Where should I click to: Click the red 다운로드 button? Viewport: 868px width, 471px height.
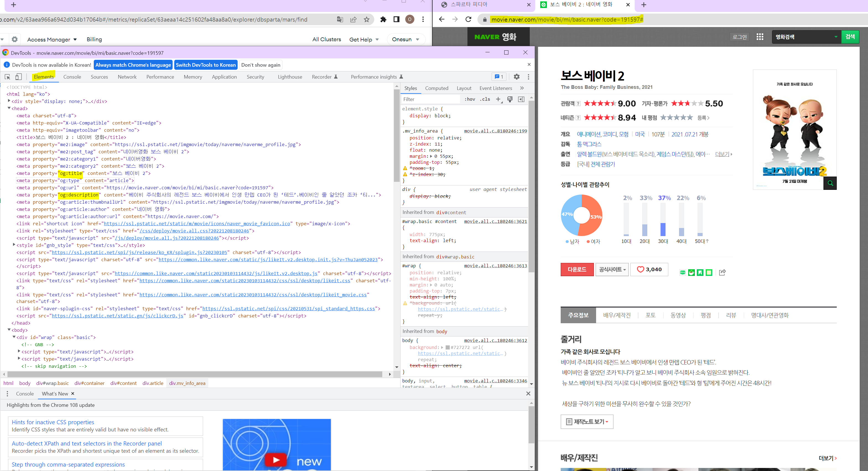click(x=577, y=269)
